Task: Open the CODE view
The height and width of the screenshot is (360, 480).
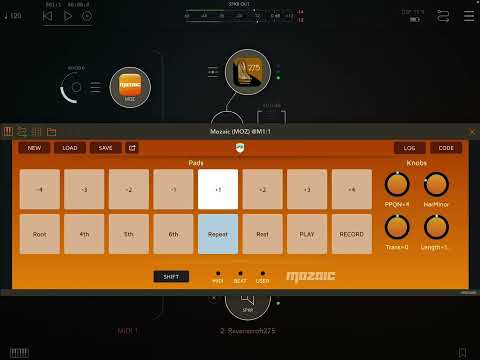Action: [x=446, y=148]
